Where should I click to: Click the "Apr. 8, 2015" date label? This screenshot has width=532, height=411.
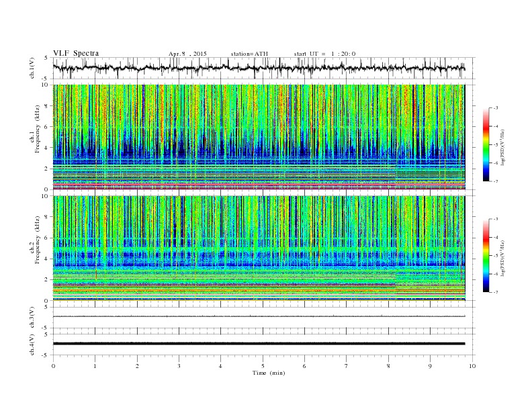tap(187, 54)
